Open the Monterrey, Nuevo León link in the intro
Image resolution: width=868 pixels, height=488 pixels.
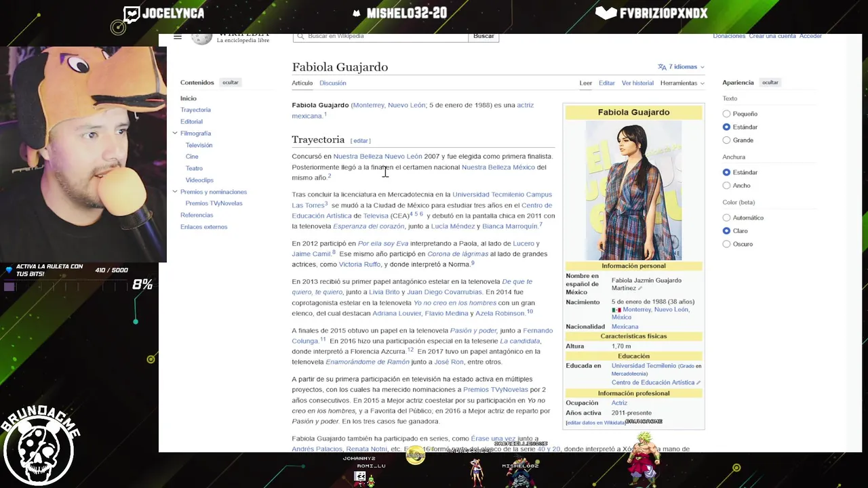(389, 105)
